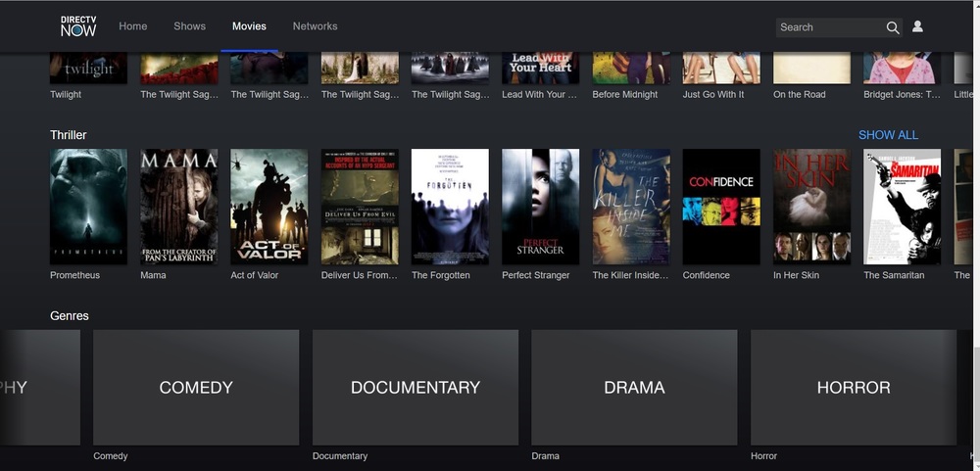Screen dimensions: 980x471
Task: Open the DOCUMENTARY genre tile
Action: coord(416,388)
